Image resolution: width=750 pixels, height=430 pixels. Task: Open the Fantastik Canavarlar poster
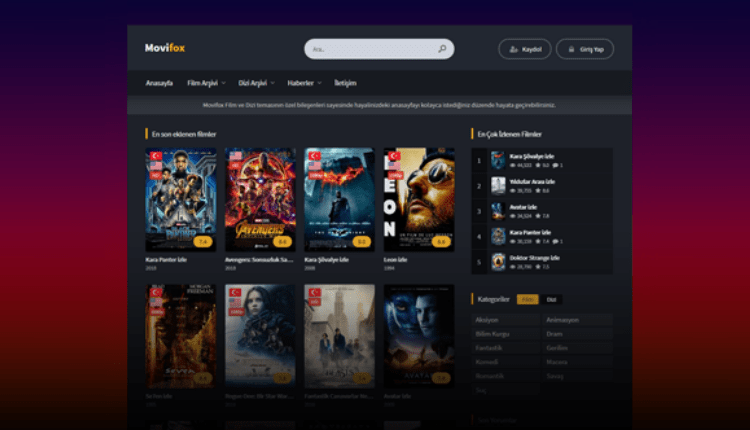[340, 336]
